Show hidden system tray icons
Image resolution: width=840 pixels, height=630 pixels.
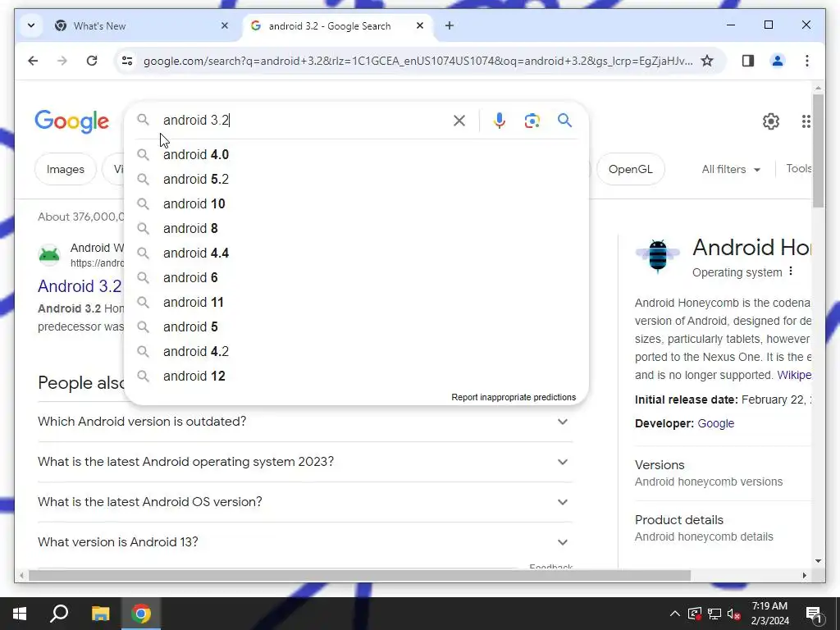(x=675, y=614)
